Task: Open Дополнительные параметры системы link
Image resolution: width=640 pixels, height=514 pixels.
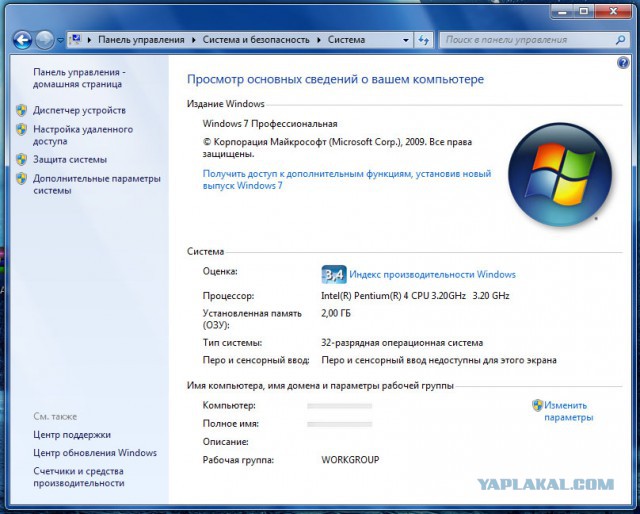Action: 97,185
